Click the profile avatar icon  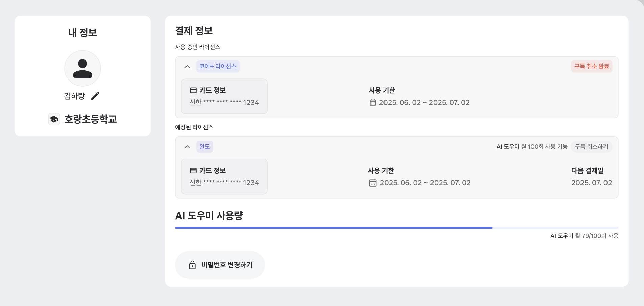tap(82, 68)
